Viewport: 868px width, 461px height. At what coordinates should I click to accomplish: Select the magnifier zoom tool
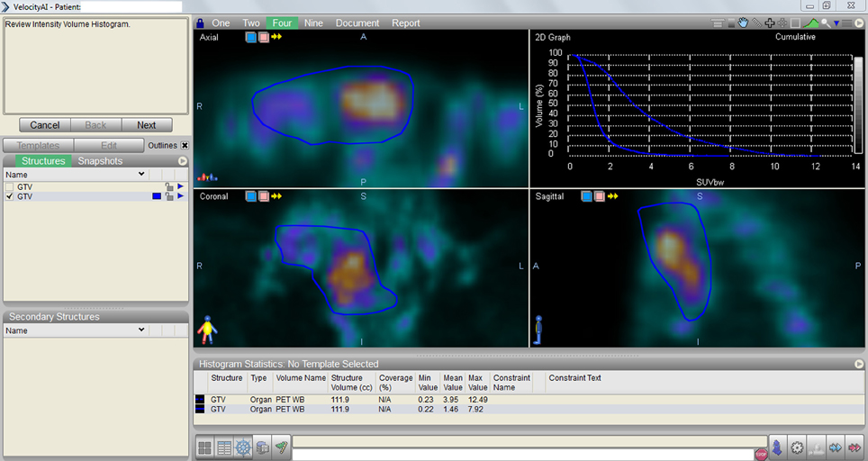click(x=826, y=23)
